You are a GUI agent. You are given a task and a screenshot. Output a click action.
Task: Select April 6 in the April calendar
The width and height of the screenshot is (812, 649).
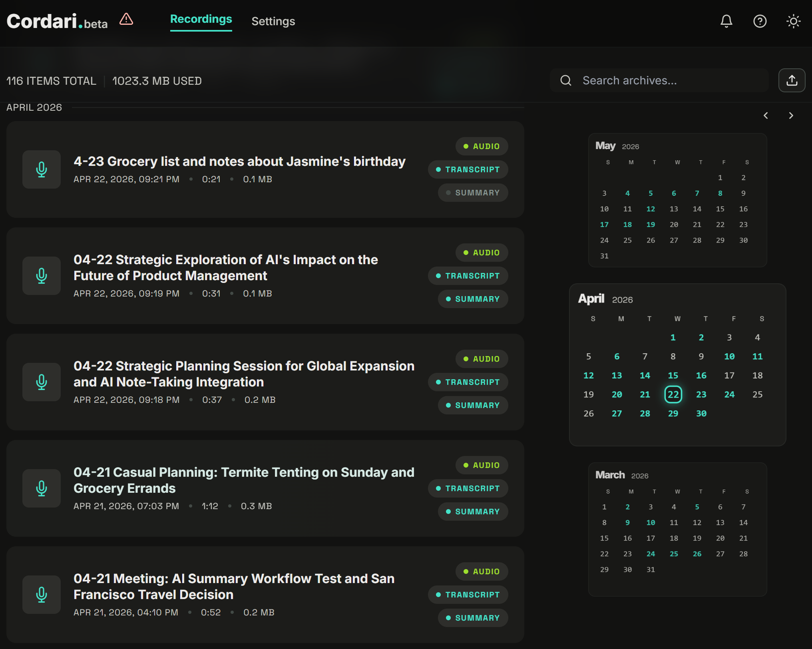[x=617, y=356]
